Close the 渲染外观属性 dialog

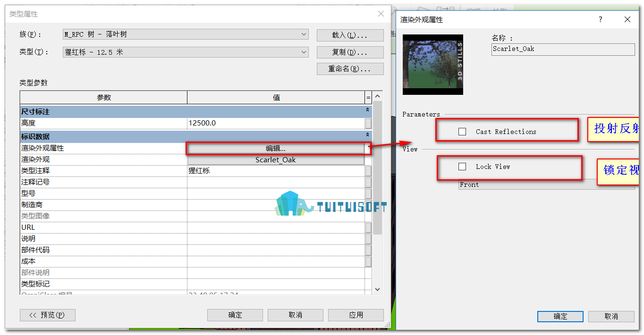(x=627, y=20)
